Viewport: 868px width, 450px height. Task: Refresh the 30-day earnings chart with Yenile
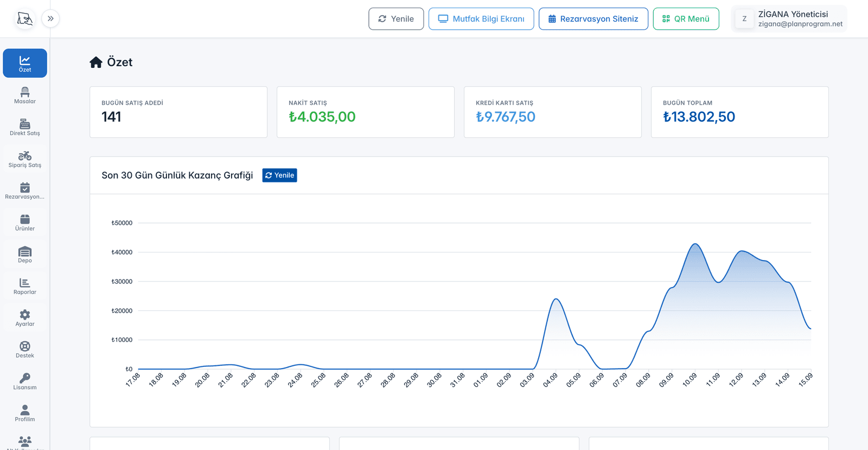pos(280,175)
